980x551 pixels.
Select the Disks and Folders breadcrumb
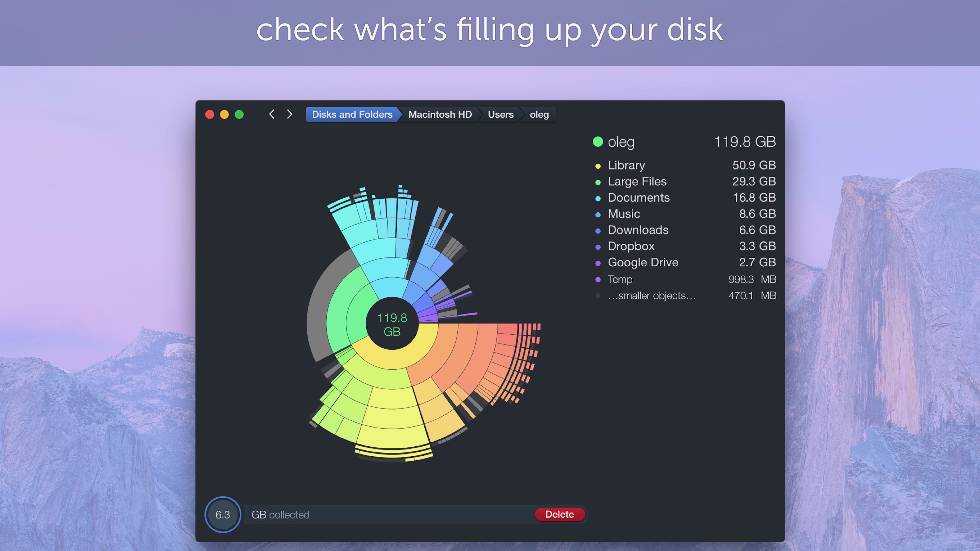pyautogui.click(x=352, y=115)
